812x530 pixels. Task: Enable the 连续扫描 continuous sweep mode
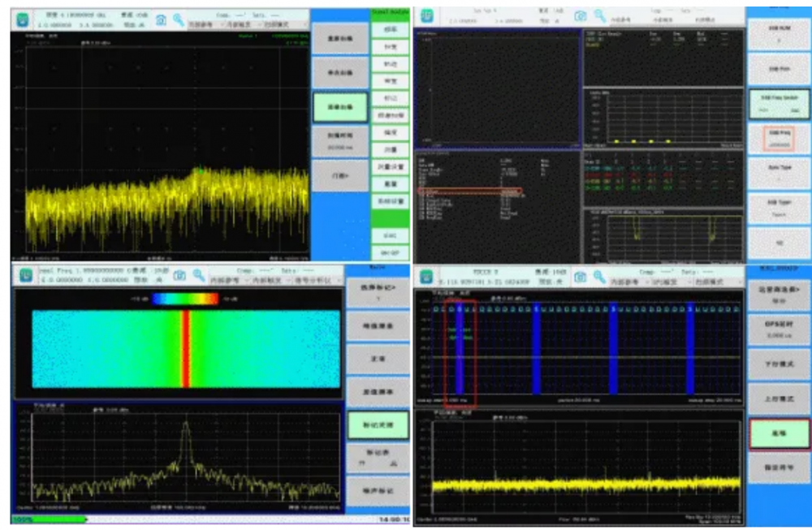tap(339, 106)
